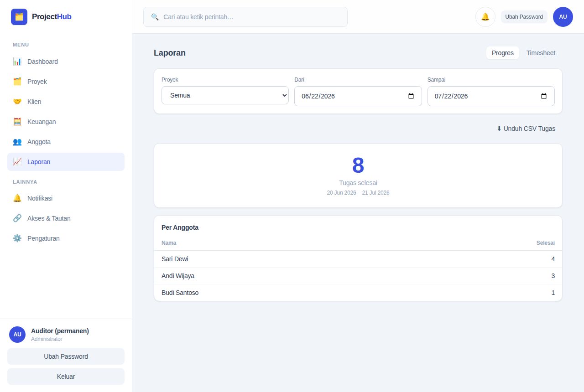Click the Klien handshake icon
Image resolution: width=584 pixels, height=392 pixels.
tap(17, 102)
